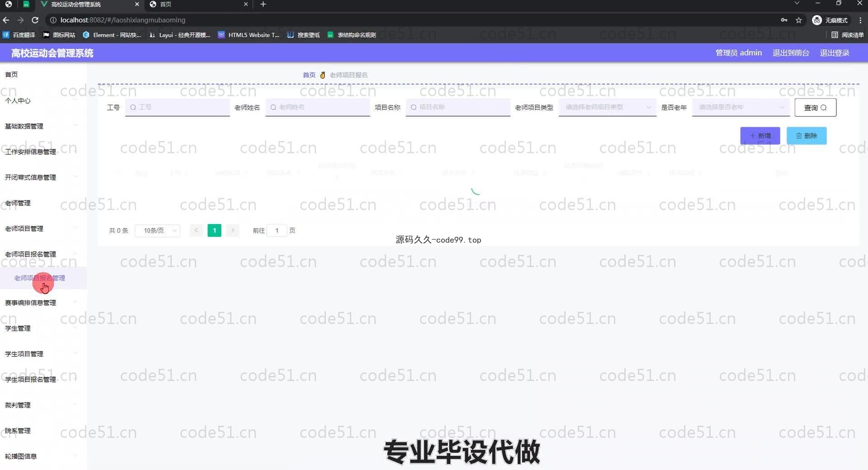
Task: Expand the 学生管理 sidebar menu
Action: [43, 328]
